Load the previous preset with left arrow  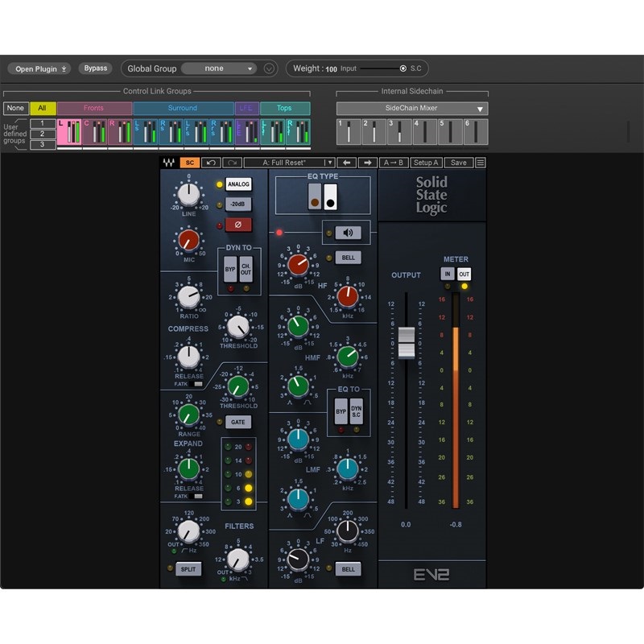(x=347, y=163)
